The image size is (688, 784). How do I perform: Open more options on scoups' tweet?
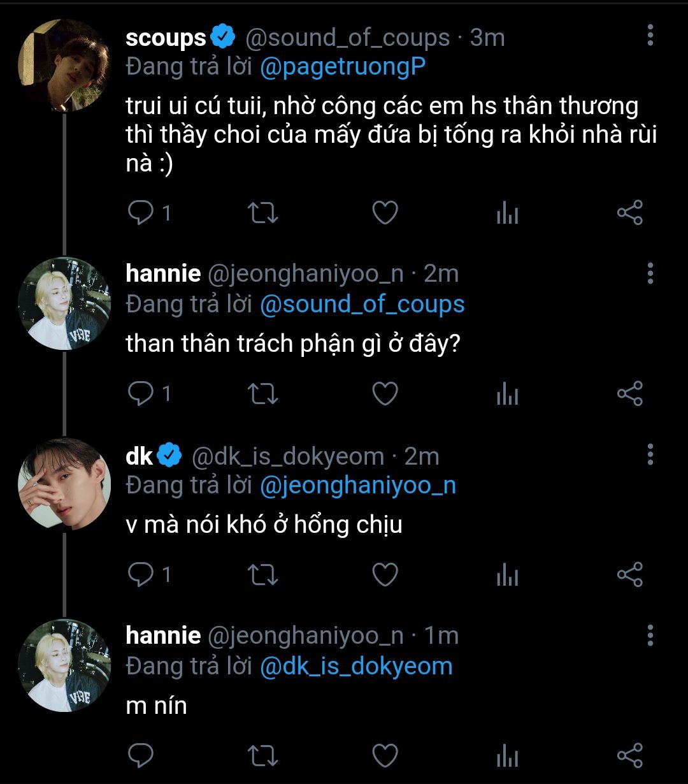coord(650,36)
